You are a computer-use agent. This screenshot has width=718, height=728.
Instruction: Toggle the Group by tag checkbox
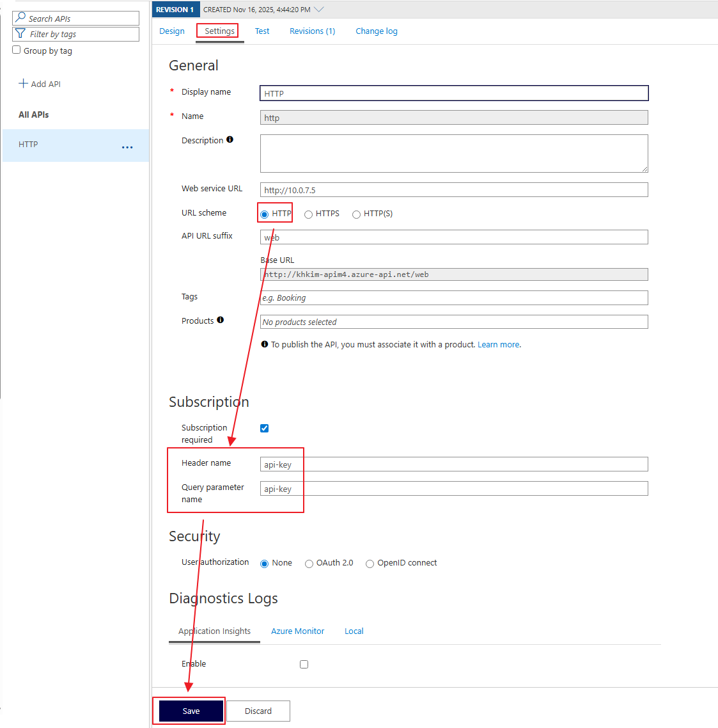pos(17,50)
